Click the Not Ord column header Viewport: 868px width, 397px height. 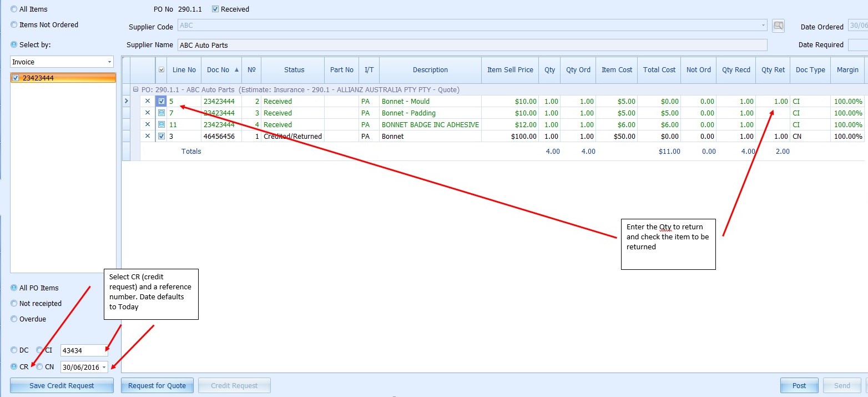point(698,70)
